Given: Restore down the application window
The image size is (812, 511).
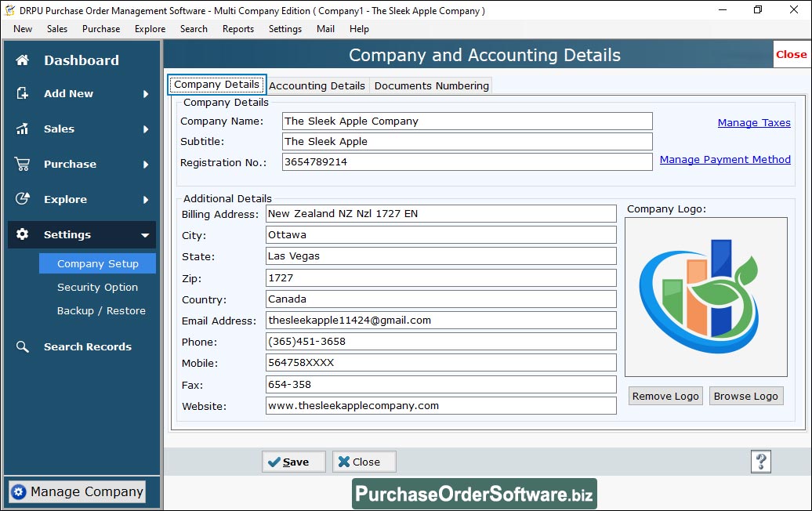Looking at the screenshot, I should [758, 10].
